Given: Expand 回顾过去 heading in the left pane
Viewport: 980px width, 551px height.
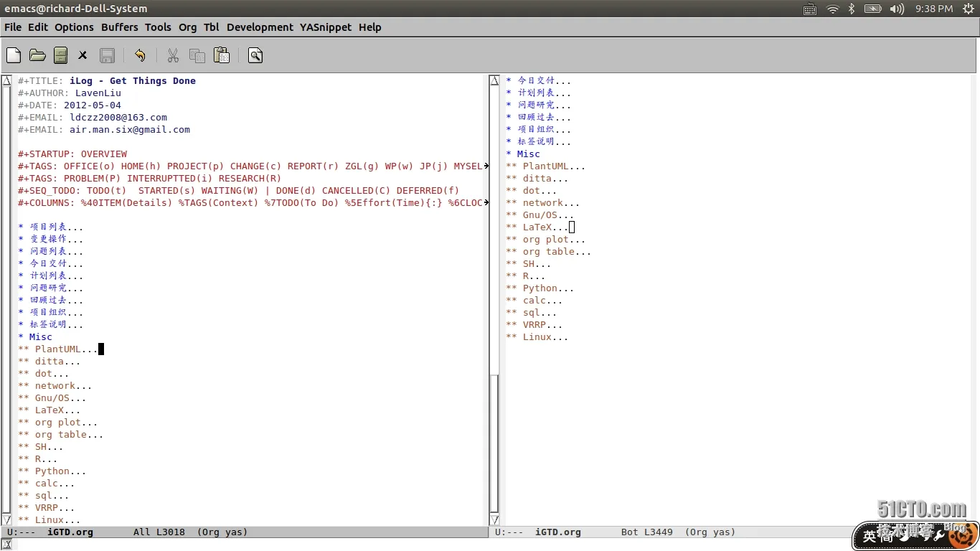Looking at the screenshot, I should point(51,300).
